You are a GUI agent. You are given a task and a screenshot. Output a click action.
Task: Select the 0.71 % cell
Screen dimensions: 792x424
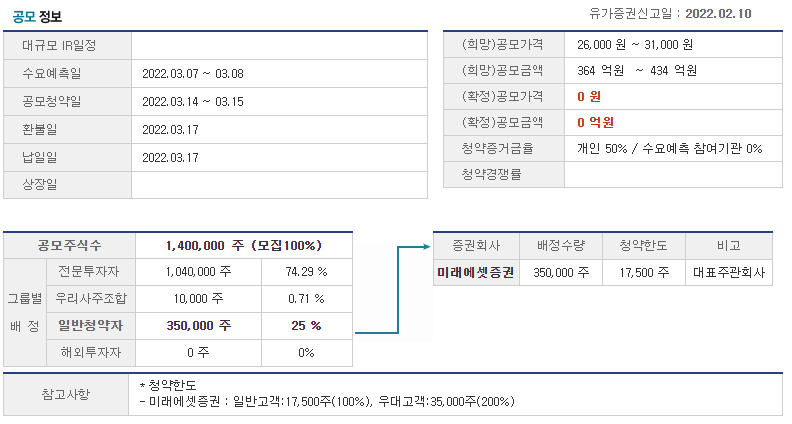(307, 299)
